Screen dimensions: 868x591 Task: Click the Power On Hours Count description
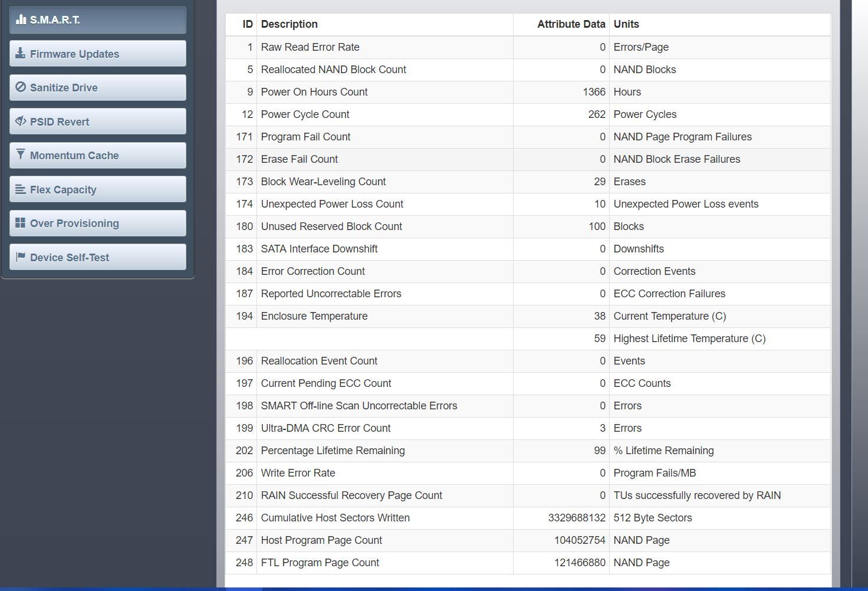click(314, 92)
